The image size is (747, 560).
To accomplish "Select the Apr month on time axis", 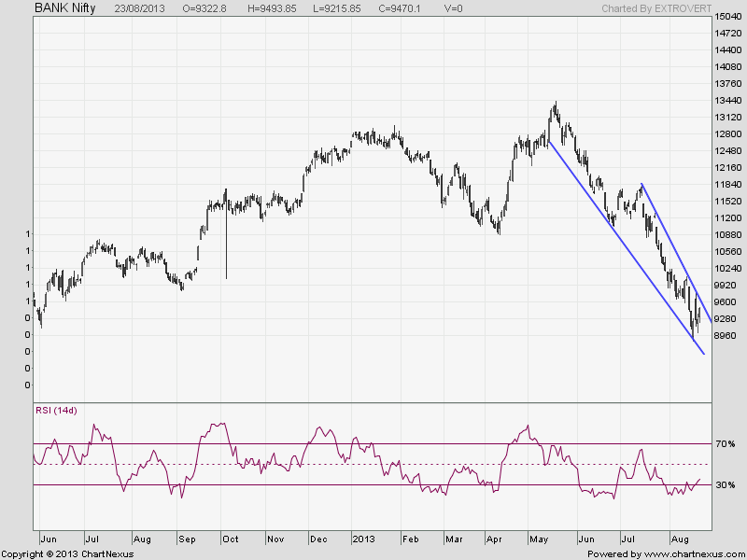I will pos(494,539).
